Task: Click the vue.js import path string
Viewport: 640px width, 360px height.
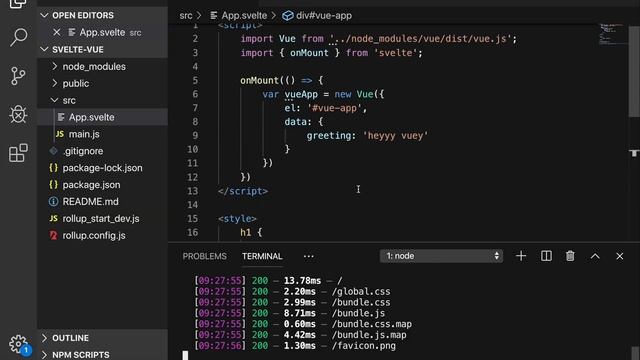Action: [x=419, y=39]
